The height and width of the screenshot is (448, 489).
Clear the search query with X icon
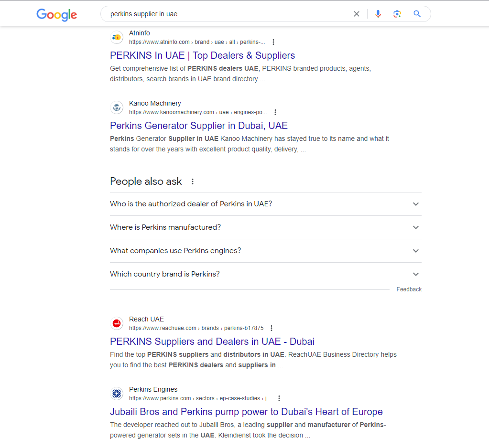click(x=357, y=14)
